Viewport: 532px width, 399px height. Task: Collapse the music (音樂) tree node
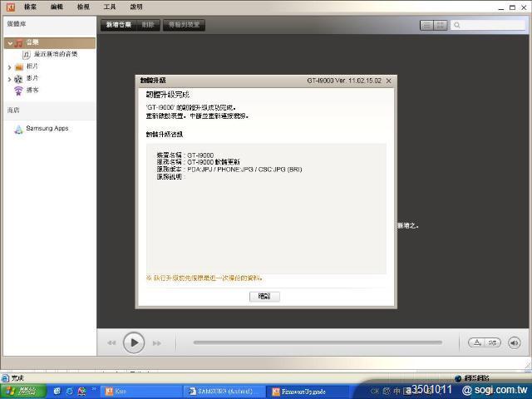point(10,42)
